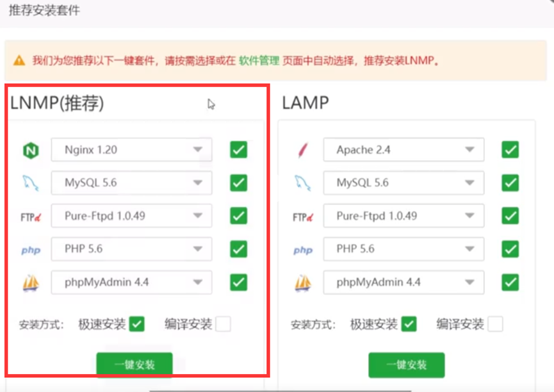
Task: Open LNMP PHP 5.6 version dropdown
Action: 131,249
